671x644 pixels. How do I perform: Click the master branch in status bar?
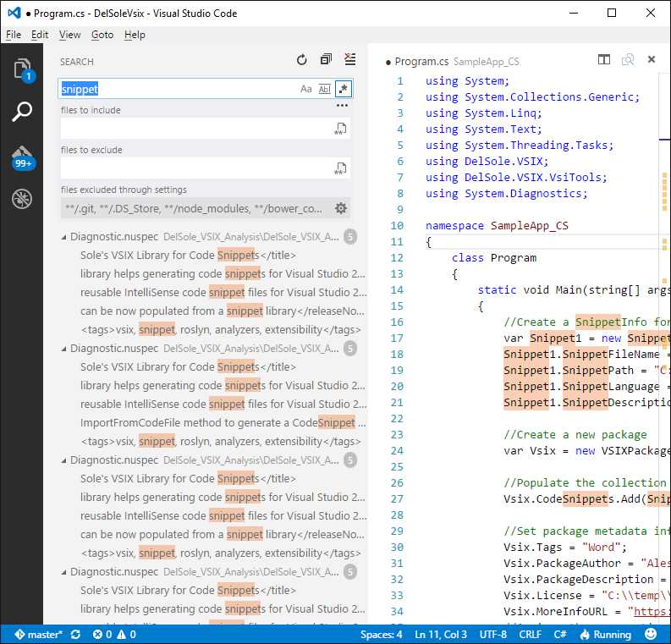point(39,634)
